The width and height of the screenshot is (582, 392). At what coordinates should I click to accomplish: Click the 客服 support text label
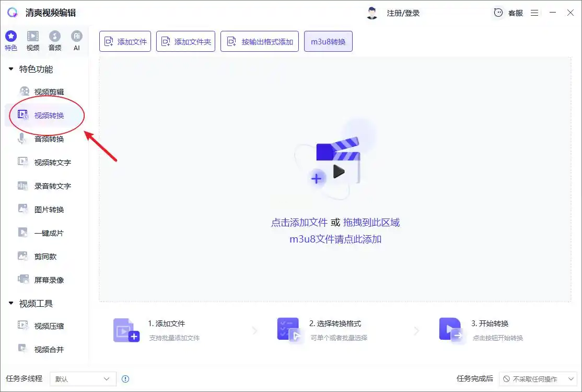(516, 13)
